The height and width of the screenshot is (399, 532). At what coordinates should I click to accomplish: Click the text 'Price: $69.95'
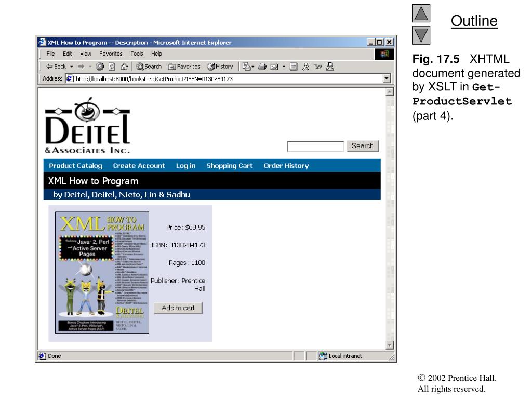point(185,228)
